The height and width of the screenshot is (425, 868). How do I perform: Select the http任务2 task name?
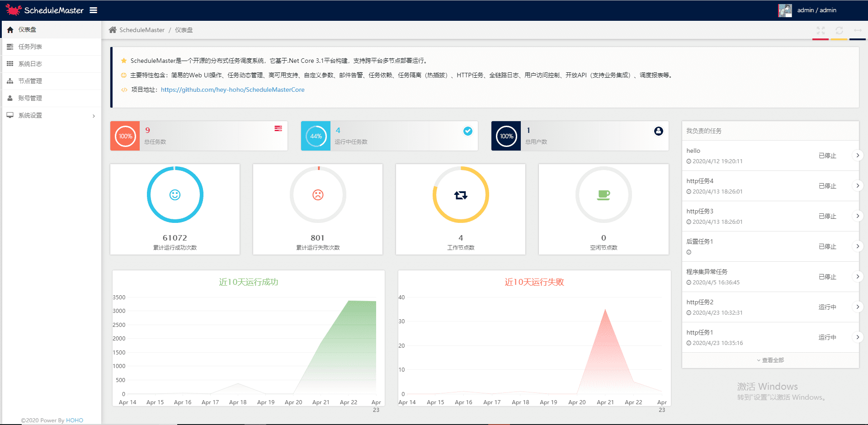coord(700,302)
